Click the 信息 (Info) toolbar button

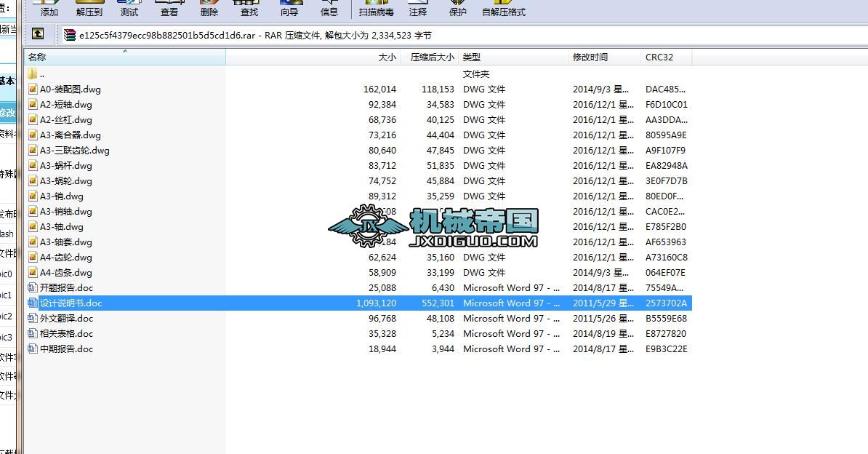click(x=329, y=8)
